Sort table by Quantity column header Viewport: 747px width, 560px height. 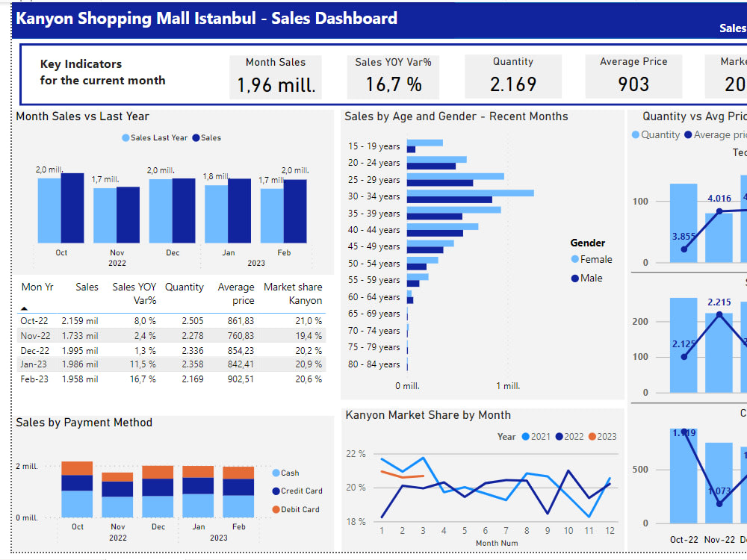(184, 287)
